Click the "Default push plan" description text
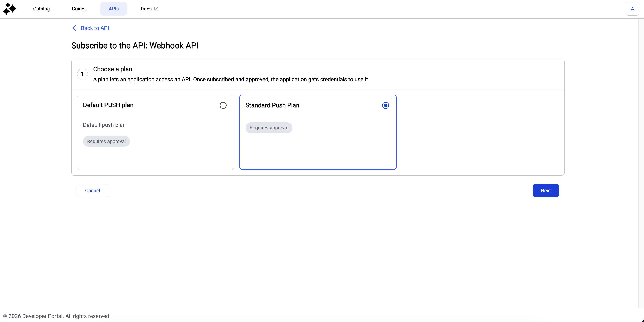Screen dimensions: 644x322 pos(104,125)
